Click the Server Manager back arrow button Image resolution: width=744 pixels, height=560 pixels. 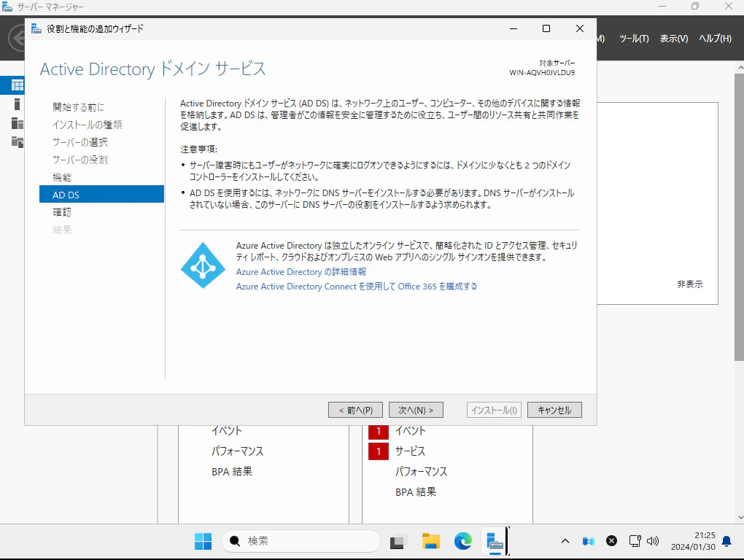click(x=17, y=38)
